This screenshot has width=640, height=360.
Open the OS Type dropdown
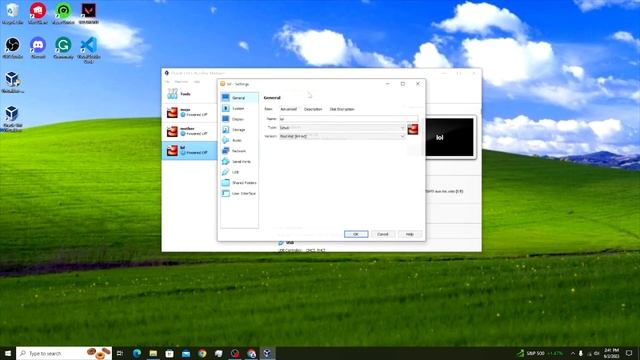(342, 128)
